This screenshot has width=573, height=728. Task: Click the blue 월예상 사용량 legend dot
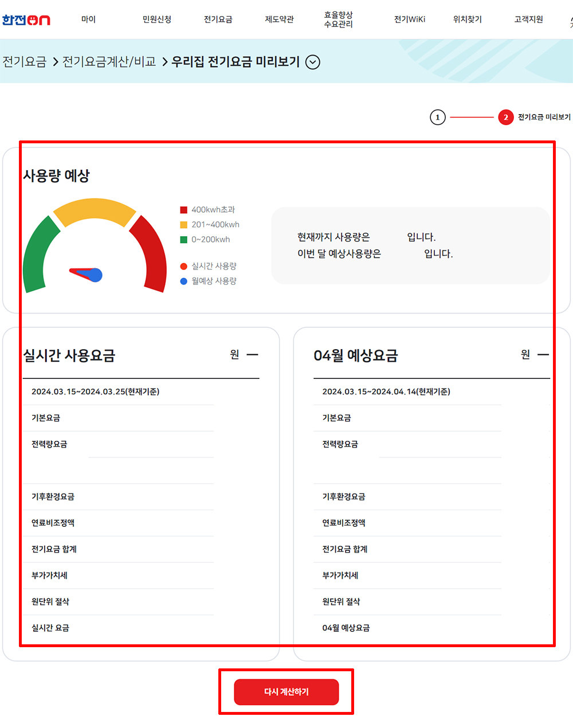pos(184,281)
